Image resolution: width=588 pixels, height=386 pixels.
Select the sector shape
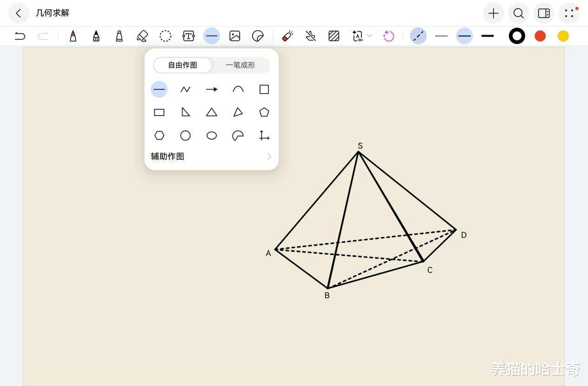[x=238, y=135]
